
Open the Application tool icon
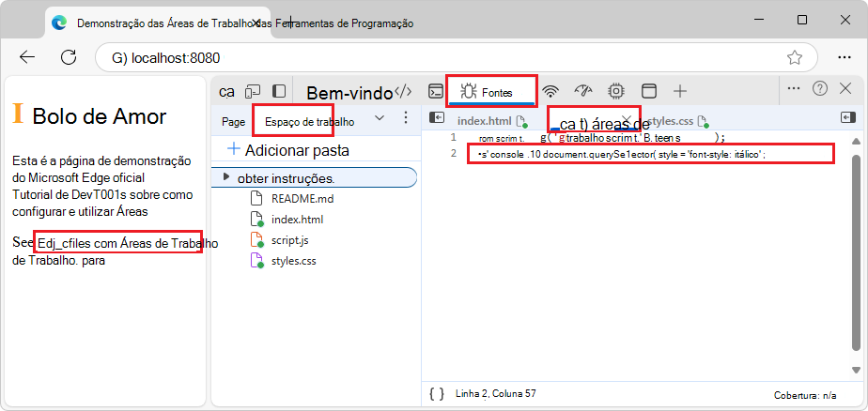click(648, 91)
